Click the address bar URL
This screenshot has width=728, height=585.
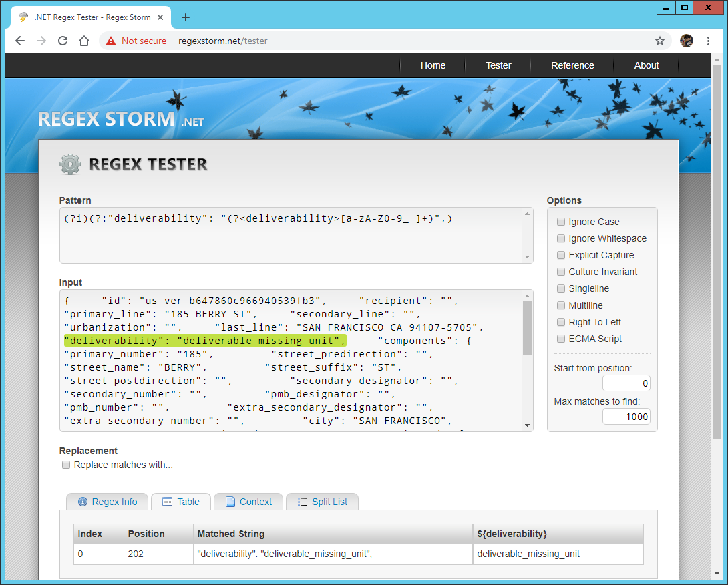tap(223, 41)
